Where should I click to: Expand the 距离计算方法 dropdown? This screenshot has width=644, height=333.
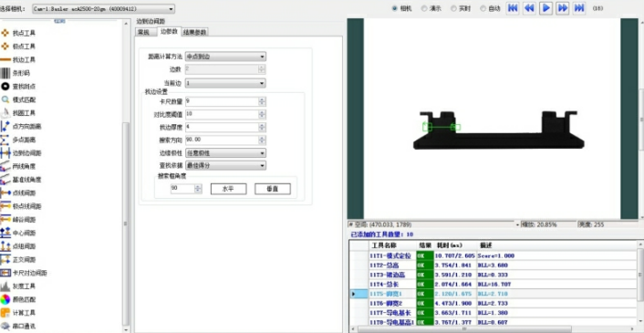[x=225, y=57]
